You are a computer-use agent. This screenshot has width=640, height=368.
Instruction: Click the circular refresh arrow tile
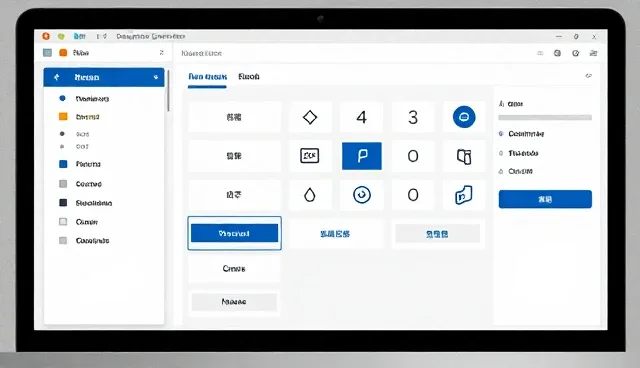pos(362,195)
